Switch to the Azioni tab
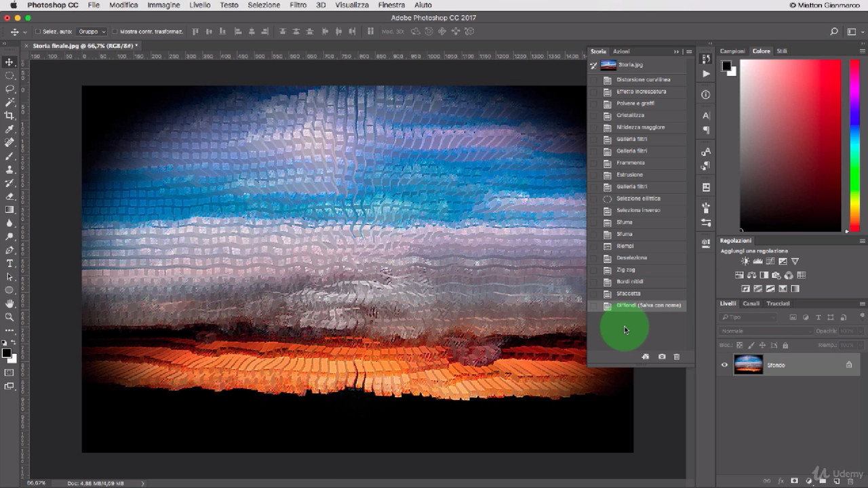This screenshot has width=868, height=488. tap(621, 52)
